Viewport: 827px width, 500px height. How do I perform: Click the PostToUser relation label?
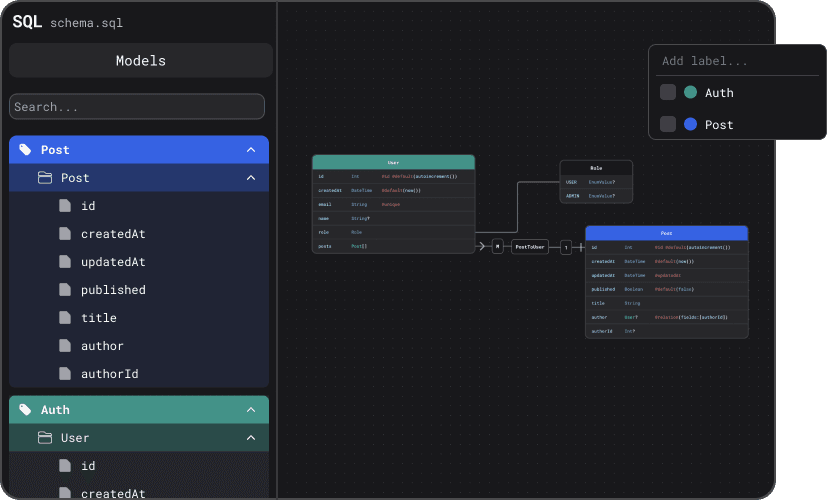[530, 246]
